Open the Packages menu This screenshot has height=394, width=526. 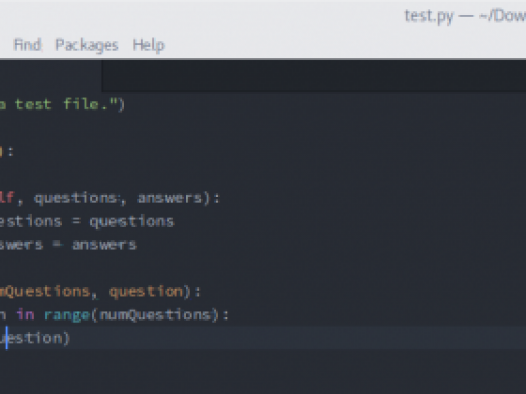[x=87, y=45]
